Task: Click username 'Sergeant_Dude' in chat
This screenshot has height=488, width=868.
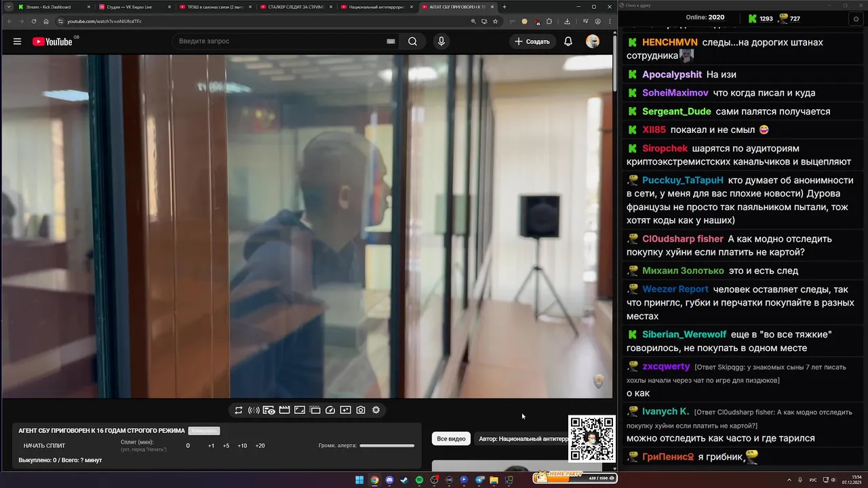Action: [677, 111]
